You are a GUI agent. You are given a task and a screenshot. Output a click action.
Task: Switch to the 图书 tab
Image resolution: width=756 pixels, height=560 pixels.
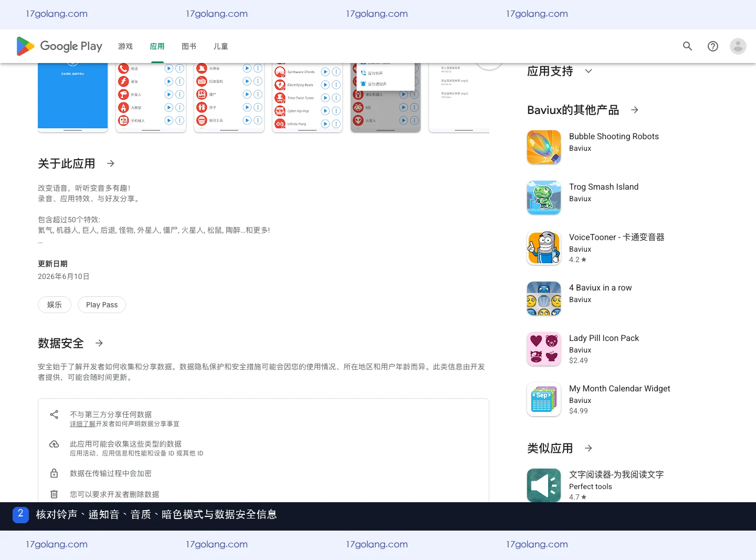pos(189,46)
